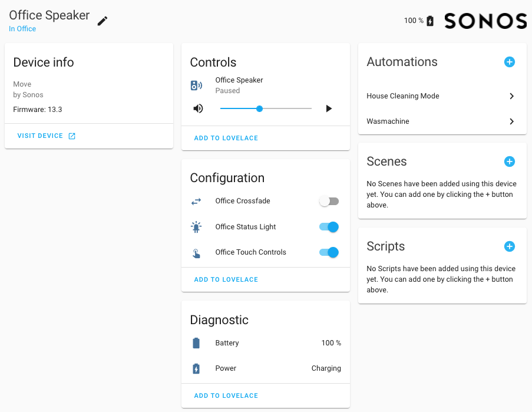Screen dimensions: 532x412
Task: Enable the Office Crossfade toggle
Action: pyautogui.click(x=329, y=201)
